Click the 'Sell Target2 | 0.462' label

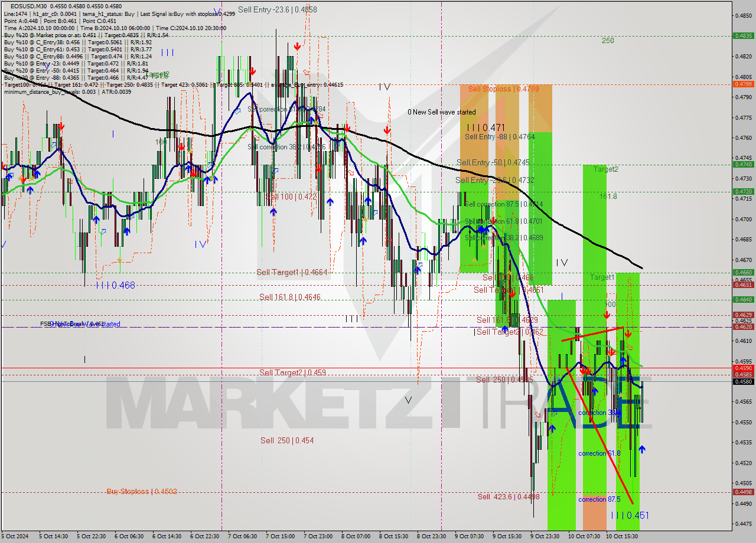(510, 332)
